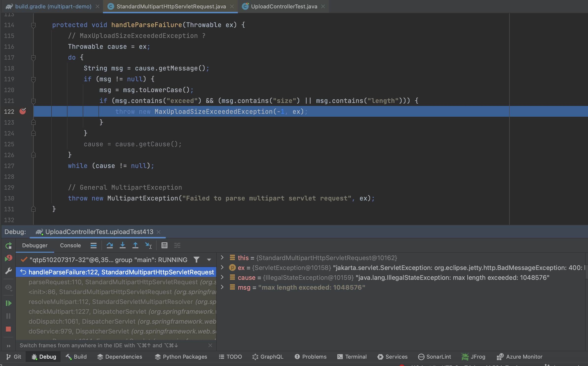Select doDispatch:1061 stack frame

point(116,321)
